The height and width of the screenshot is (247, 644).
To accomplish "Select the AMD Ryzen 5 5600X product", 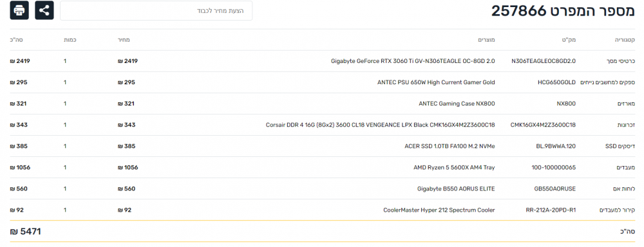I will pyautogui.click(x=454, y=167).
